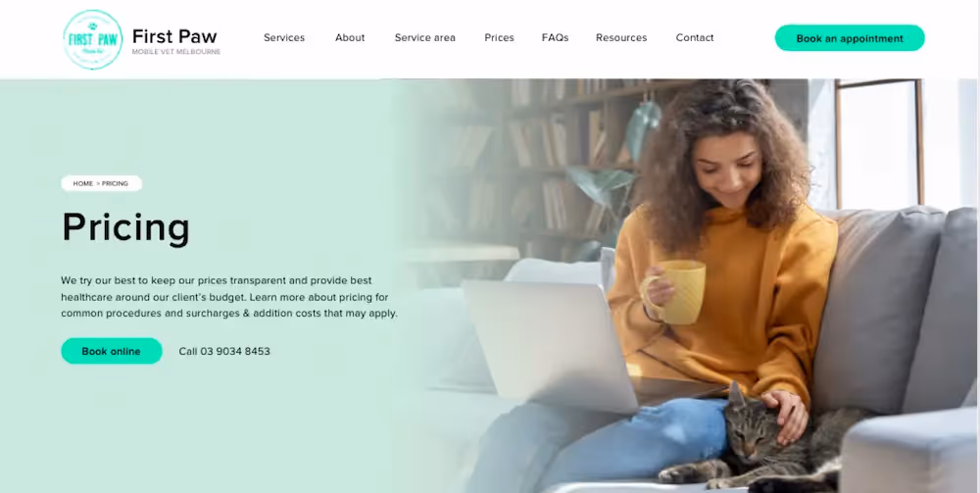Screen dimensions: 980x493
Task: Open the About navigation item
Action: tap(350, 37)
